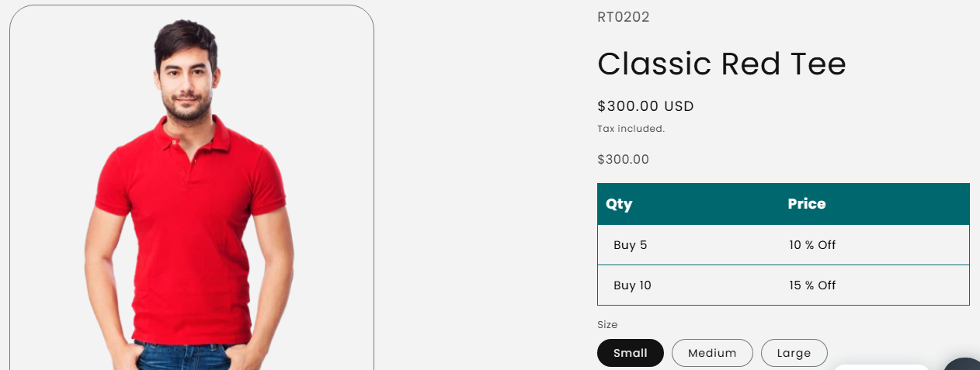The height and width of the screenshot is (370, 980).
Task: Click the Tax included note
Action: [x=631, y=129]
